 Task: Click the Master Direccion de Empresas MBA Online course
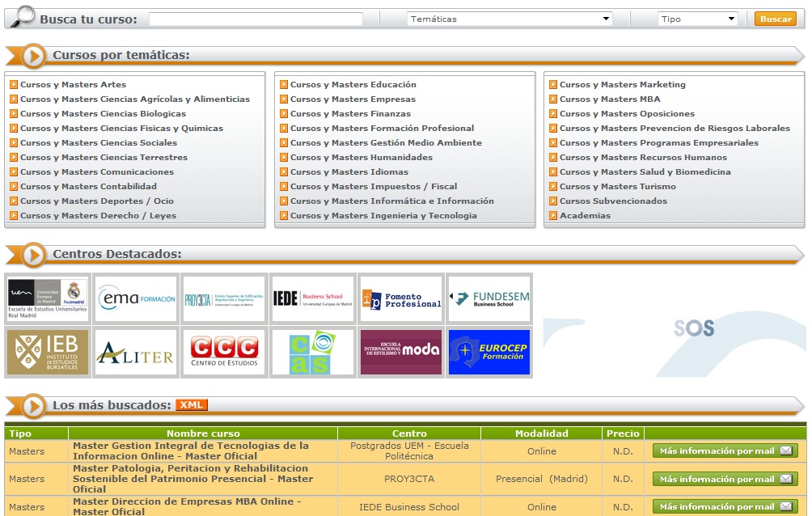(187, 506)
